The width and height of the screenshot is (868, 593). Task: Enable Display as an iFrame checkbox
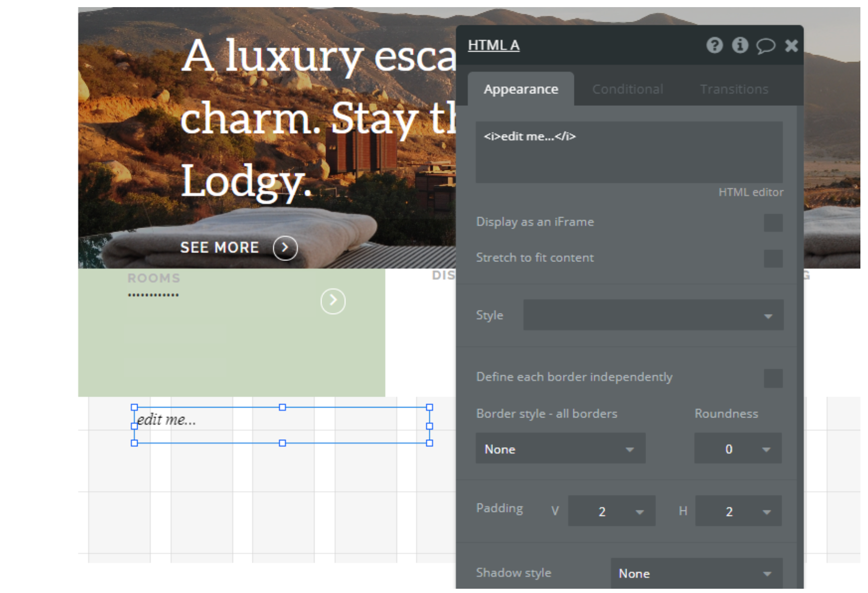[x=773, y=222]
